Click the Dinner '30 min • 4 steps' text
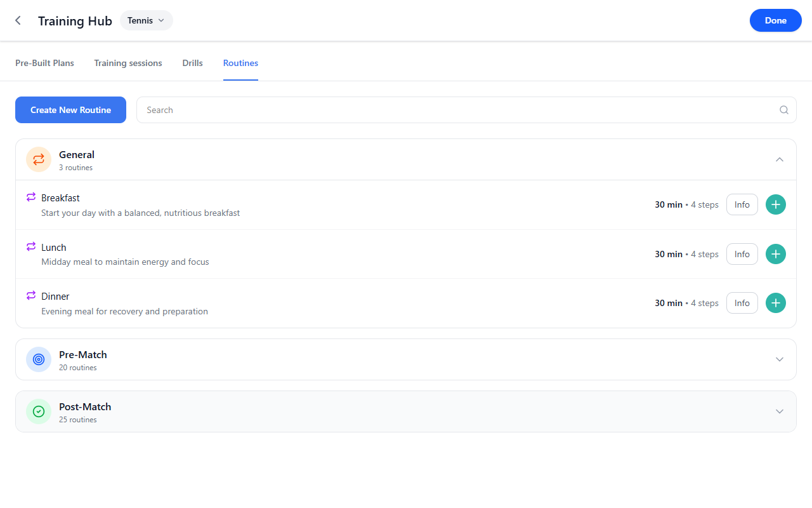Image resolution: width=812 pixels, height=508 pixels. 686,303
